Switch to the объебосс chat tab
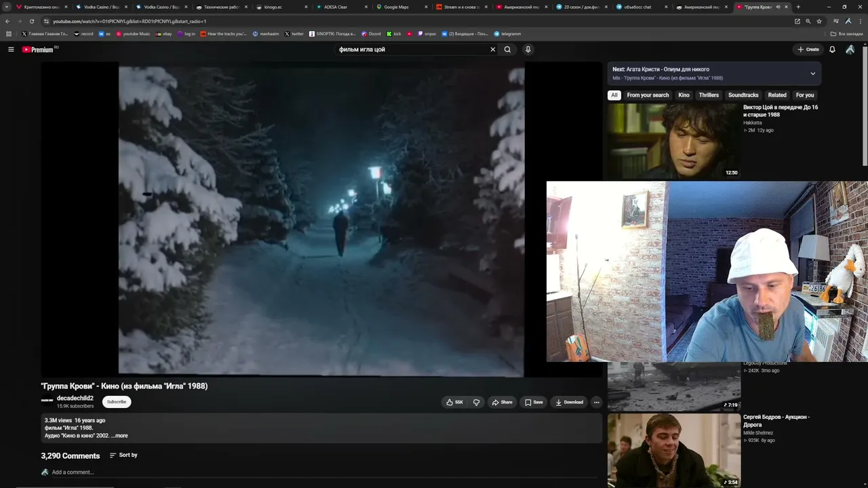 (x=644, y=7)
